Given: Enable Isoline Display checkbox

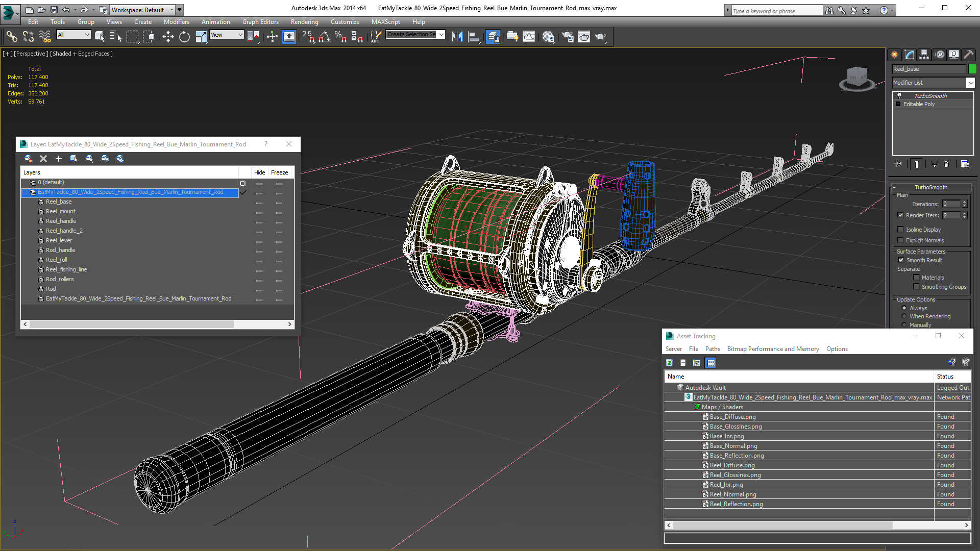Looking at the screenshot, I should (901, 230).
